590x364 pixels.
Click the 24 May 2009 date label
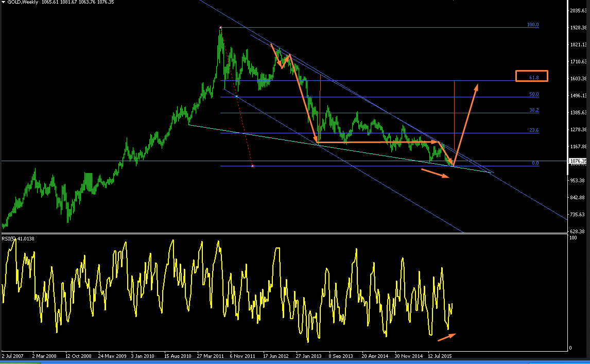point(112,356)
